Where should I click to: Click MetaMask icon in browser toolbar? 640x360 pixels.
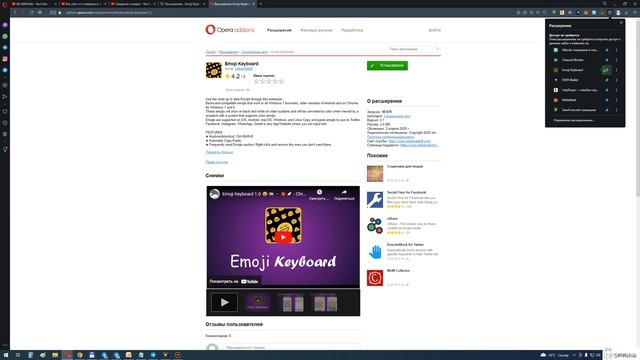coord(586,13)
